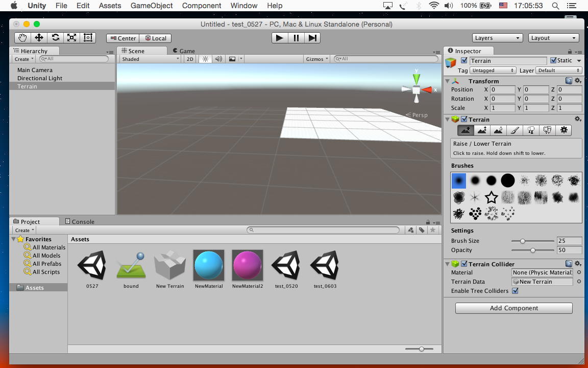This screenshot has width=588, height=368.
Task: Disable Enable Tree Colliders checkbox
Action: [515, 291]
